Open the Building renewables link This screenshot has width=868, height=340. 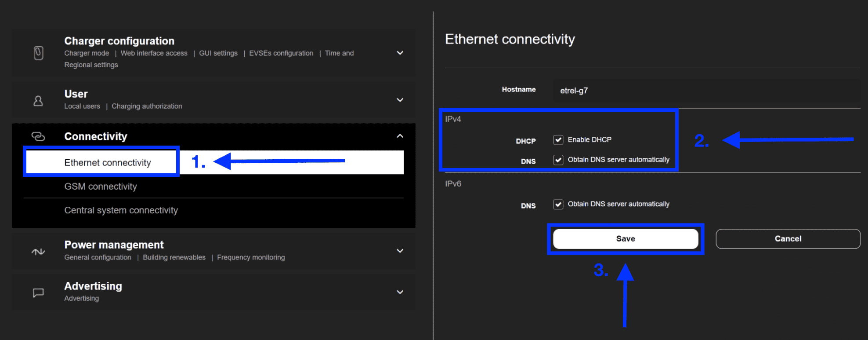tap(174, 257)
